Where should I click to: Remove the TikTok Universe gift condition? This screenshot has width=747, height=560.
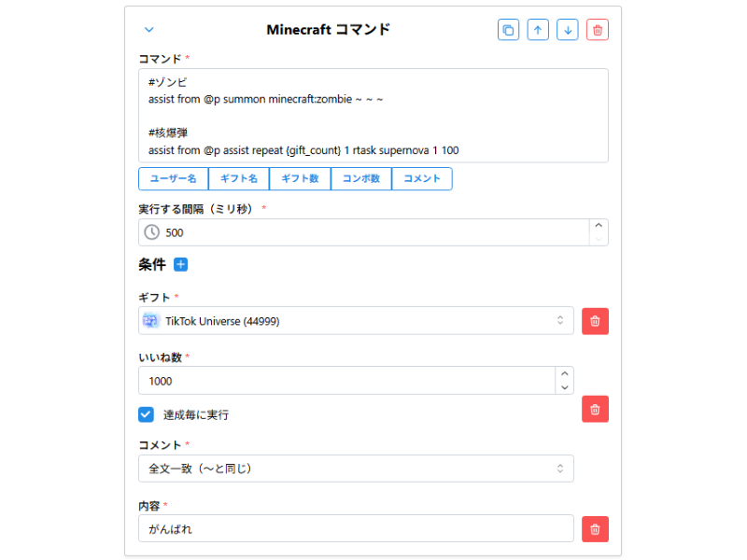pyautogui.click(x=595, y=321)
